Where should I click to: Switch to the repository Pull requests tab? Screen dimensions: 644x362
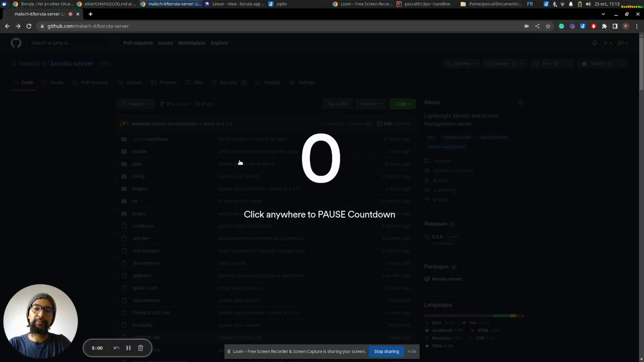click(90, 82)
